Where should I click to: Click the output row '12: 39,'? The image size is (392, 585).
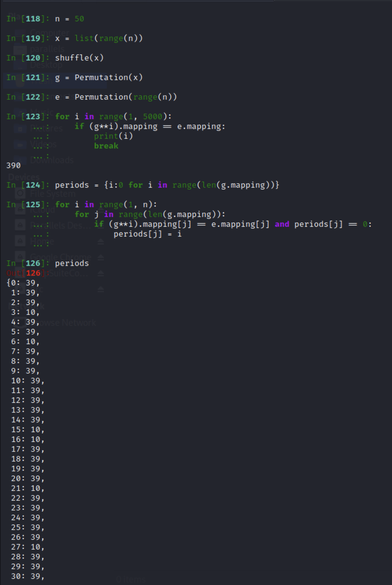[x=28, y=400]
